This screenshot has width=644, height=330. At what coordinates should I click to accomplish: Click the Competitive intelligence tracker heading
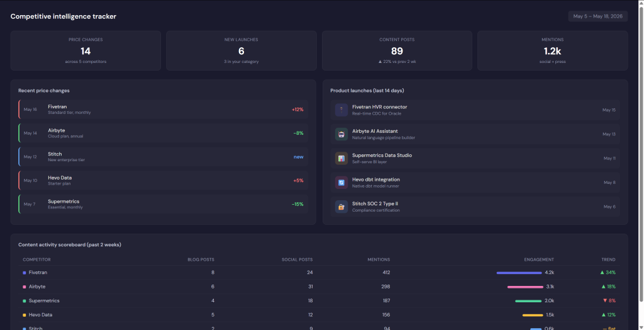coord(64,16)
